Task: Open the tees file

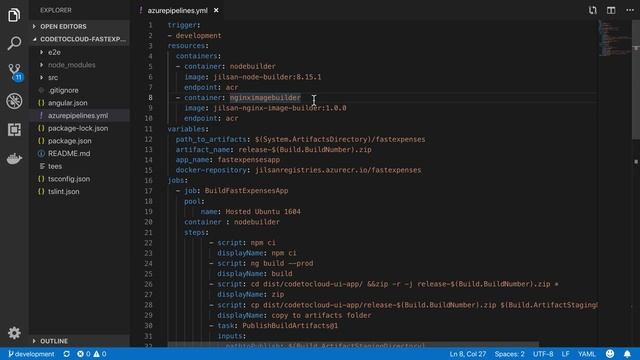Action: tap(80, 166)
